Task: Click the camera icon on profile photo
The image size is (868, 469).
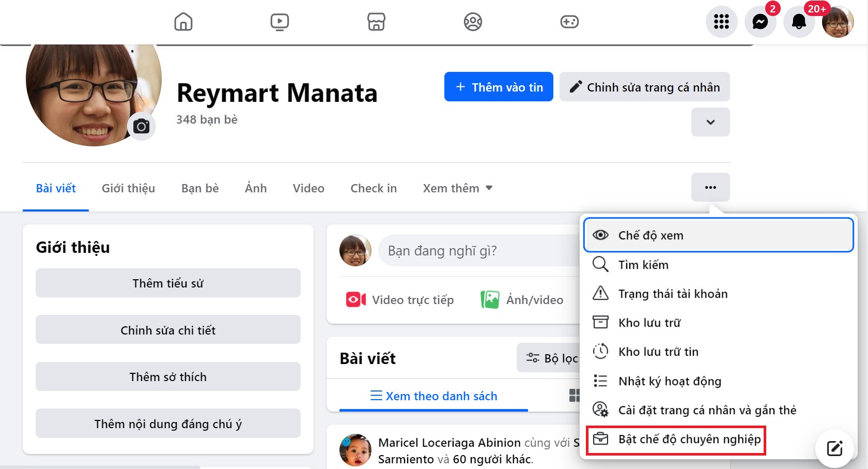Action: click(141, 126)
